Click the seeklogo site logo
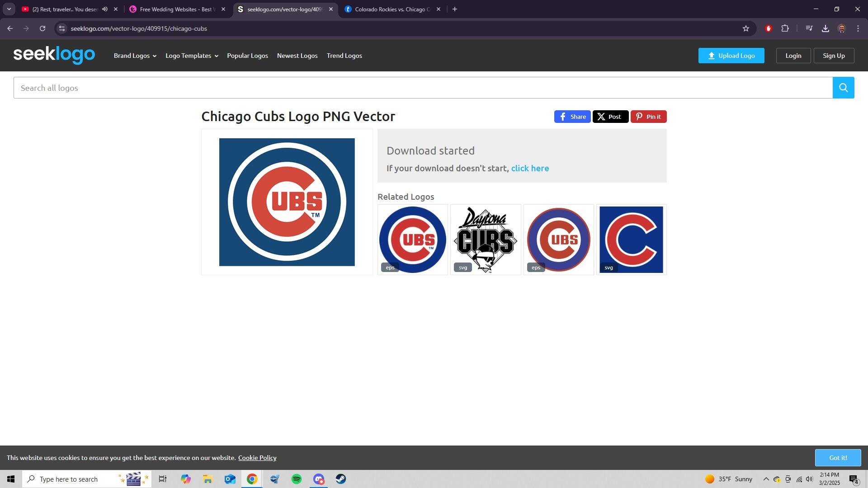The height and width of the screenshot is (488, 868). [x=54, y=55]
